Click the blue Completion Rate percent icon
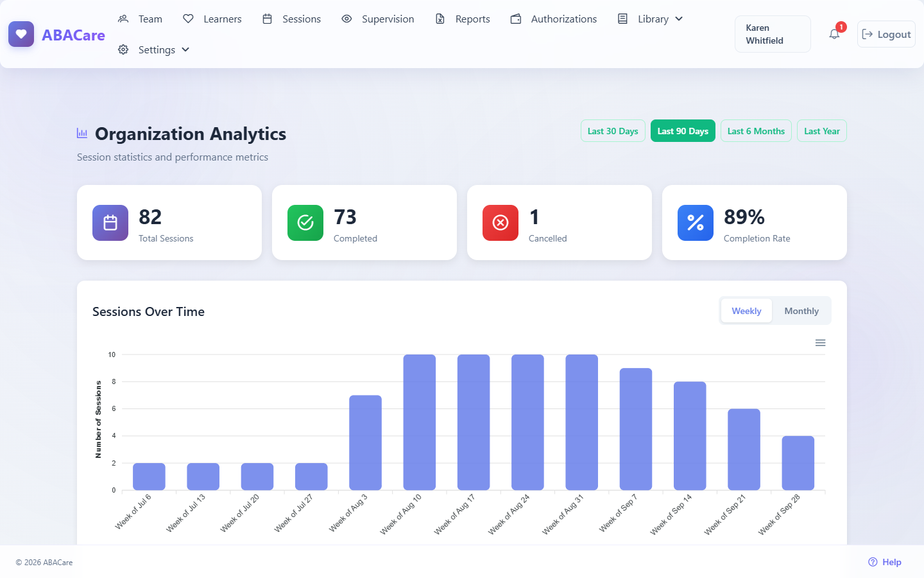Viewport: 924px width, 578px height. pyautogui.click(x=696, y=223)
